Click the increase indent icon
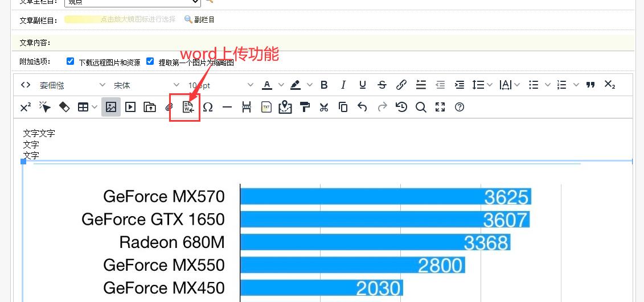Viewport: 644px width, 302px height. [459, 85]
